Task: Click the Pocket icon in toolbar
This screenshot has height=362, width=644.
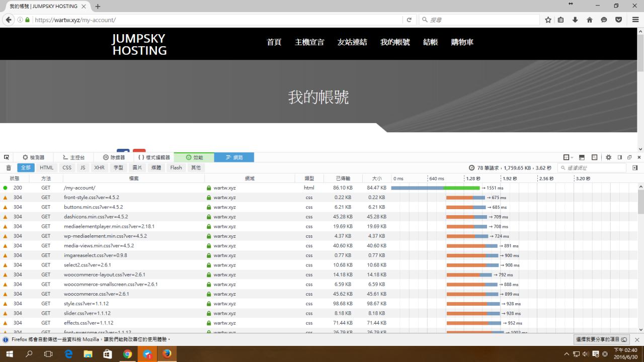Action: (x=618, y=20)
